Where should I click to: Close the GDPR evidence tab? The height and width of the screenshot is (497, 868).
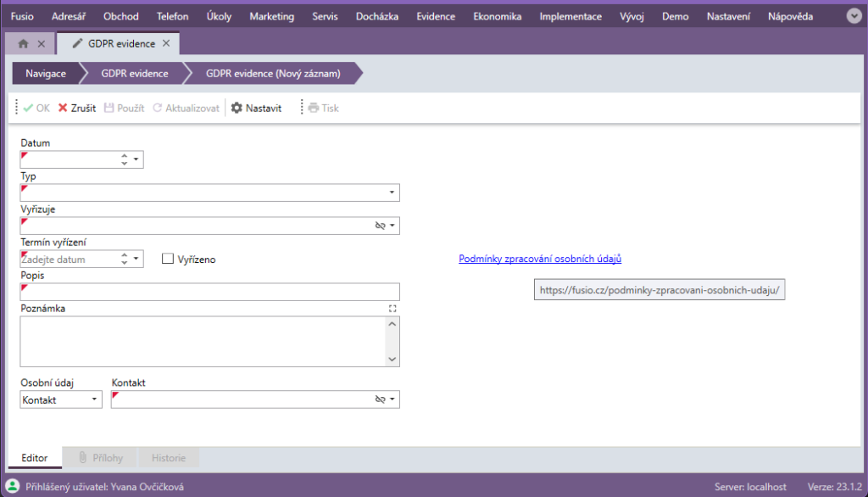tap(166, 43)
